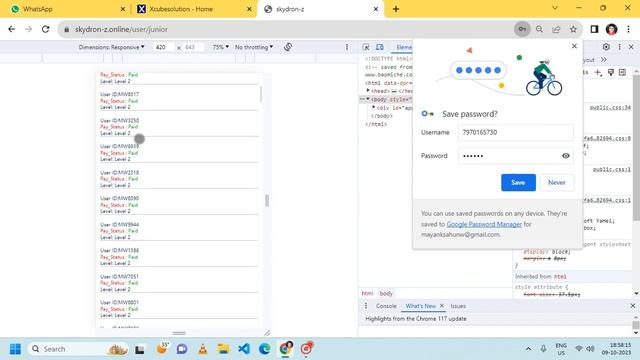Open the new tab plus button
The width and height of the screenshot is (640, 360).
[396, 9]
